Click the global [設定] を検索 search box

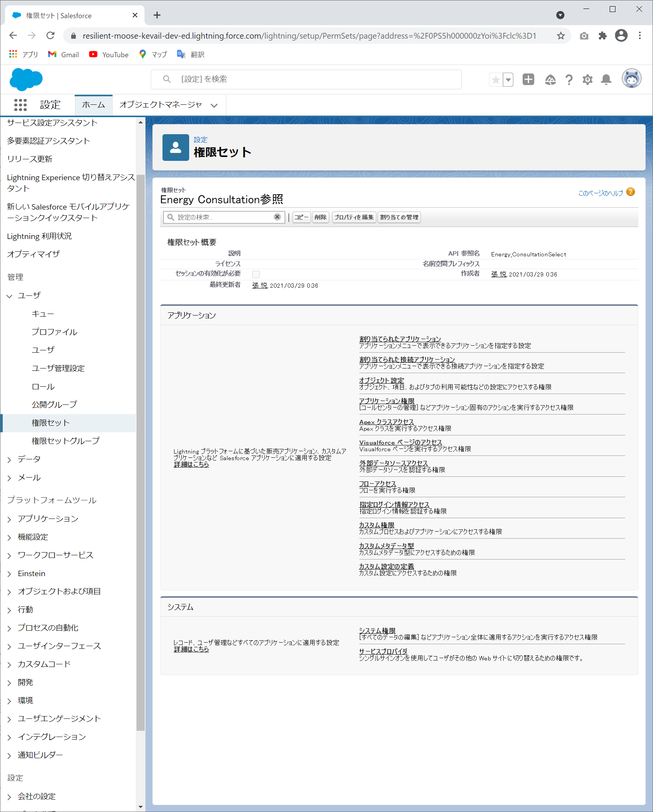click(x=306, y=79)
